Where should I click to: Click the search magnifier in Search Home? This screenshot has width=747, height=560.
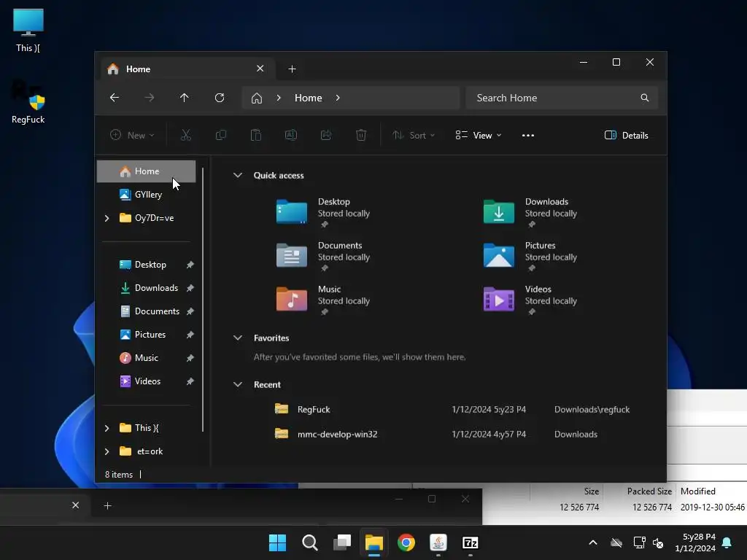pos(645,98)
